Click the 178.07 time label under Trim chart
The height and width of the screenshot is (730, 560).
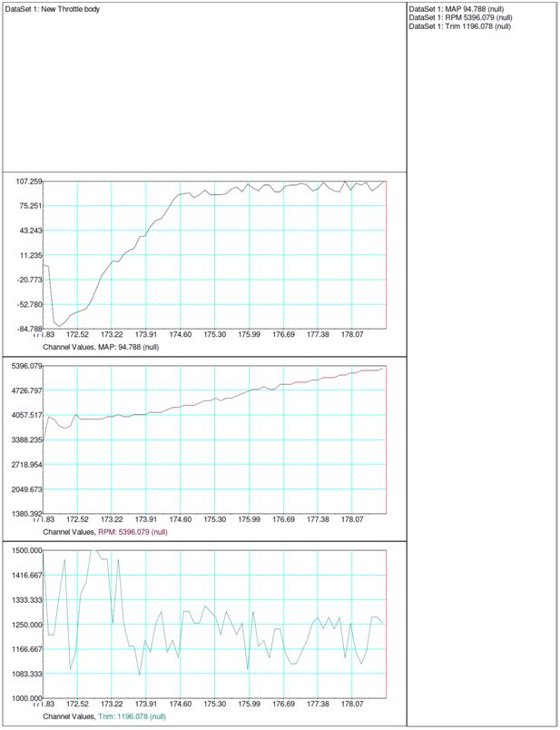click(x=352, y=705)
